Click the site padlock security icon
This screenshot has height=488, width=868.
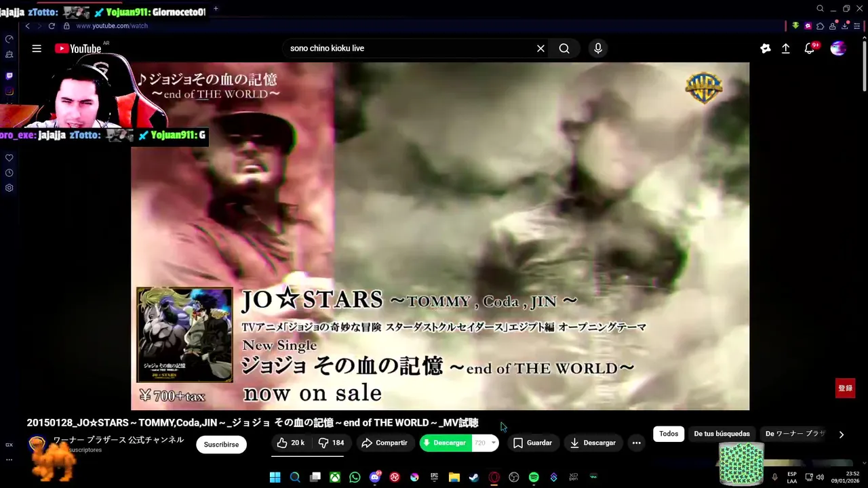pos(66,26)
